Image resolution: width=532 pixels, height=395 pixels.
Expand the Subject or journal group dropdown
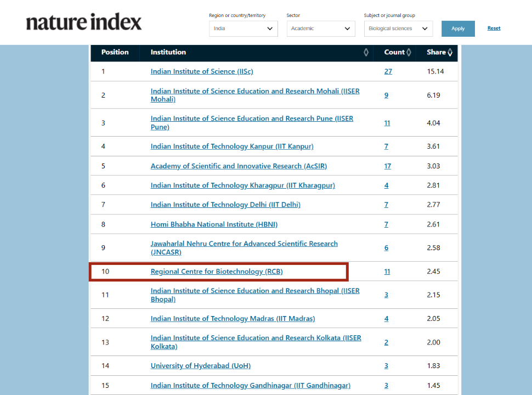[x=398, y=29]
